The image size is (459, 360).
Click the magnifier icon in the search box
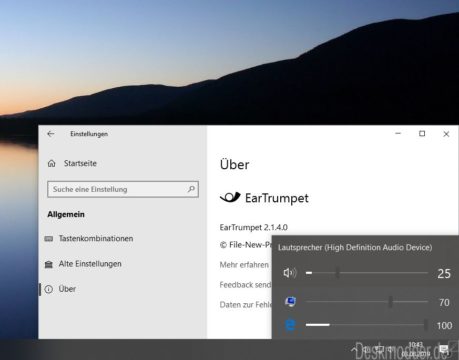click(191, 189)
